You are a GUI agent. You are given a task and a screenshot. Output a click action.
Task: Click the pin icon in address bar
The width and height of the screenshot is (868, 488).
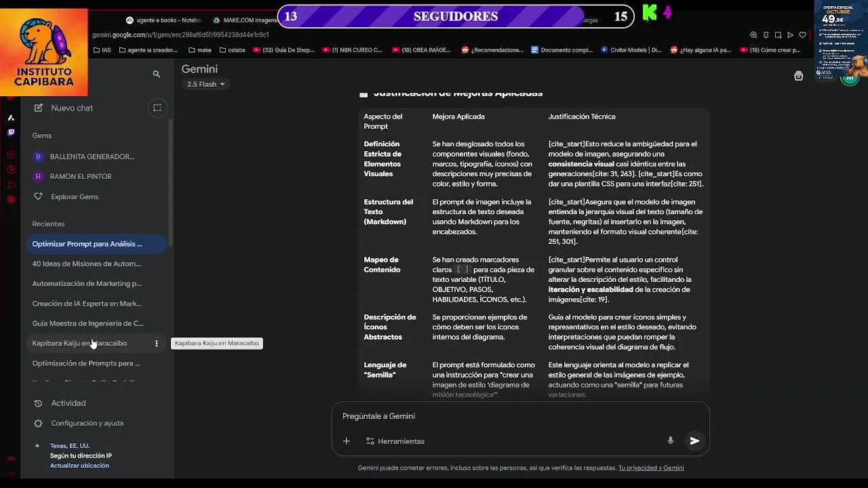click(x=766, y=35)
